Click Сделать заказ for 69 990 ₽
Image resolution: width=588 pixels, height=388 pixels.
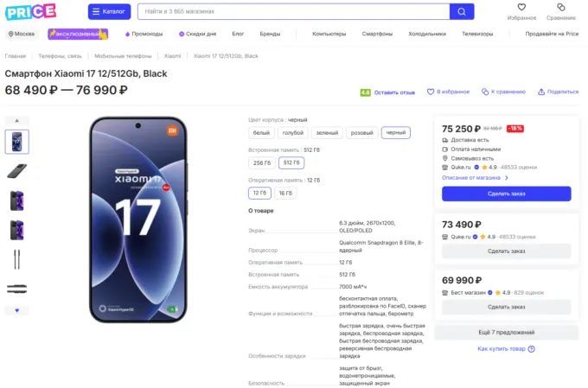506,307
